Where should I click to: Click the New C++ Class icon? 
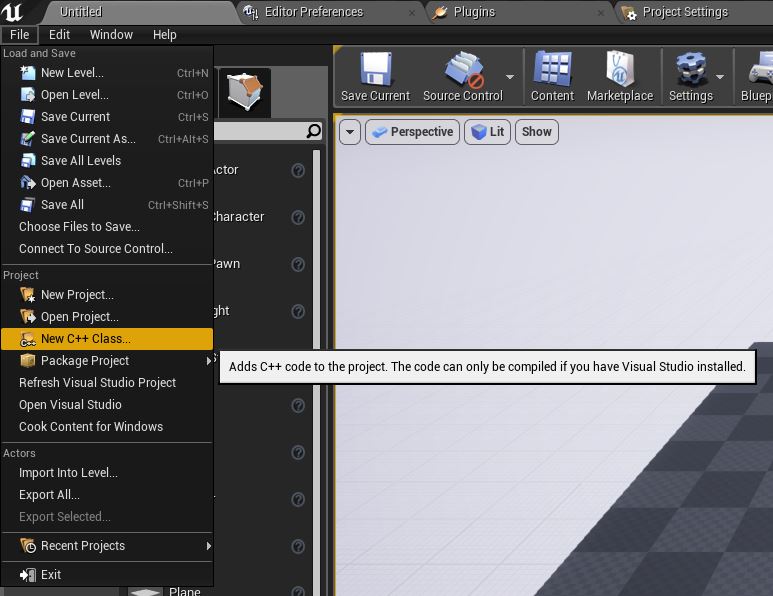coord(28,339)
